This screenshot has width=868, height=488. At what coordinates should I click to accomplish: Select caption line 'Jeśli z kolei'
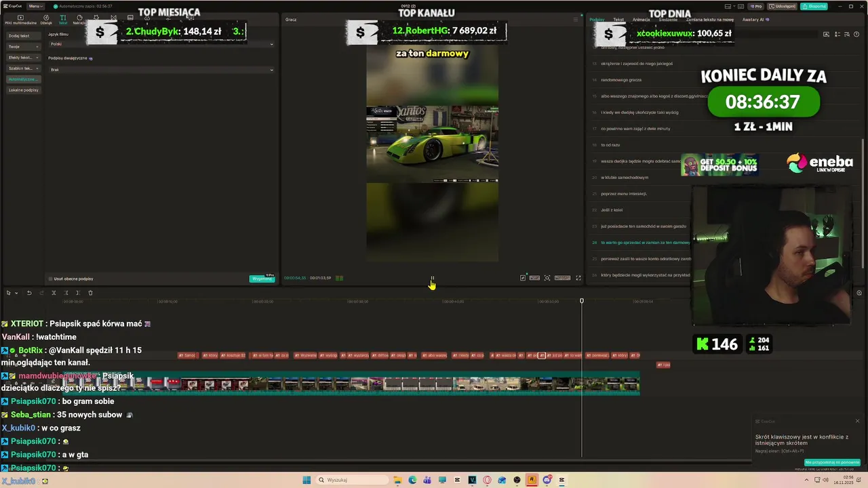[612, 210]
